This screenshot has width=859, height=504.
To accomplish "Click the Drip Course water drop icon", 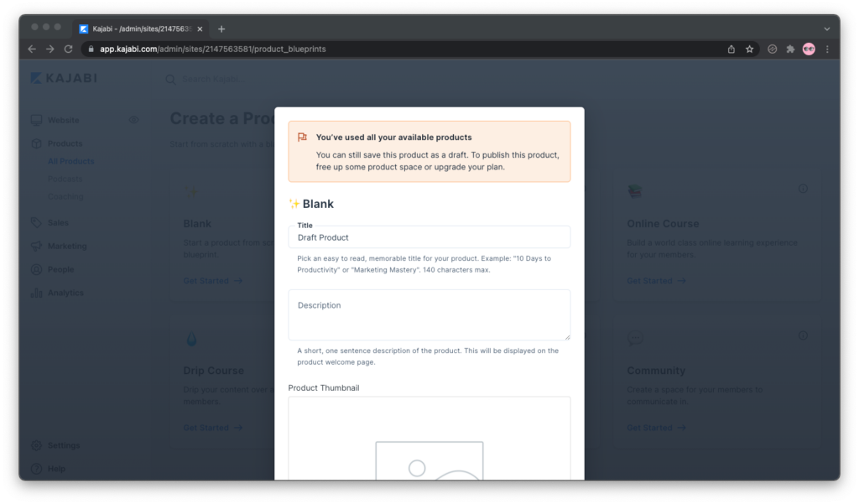I will (x=191, y=339).
